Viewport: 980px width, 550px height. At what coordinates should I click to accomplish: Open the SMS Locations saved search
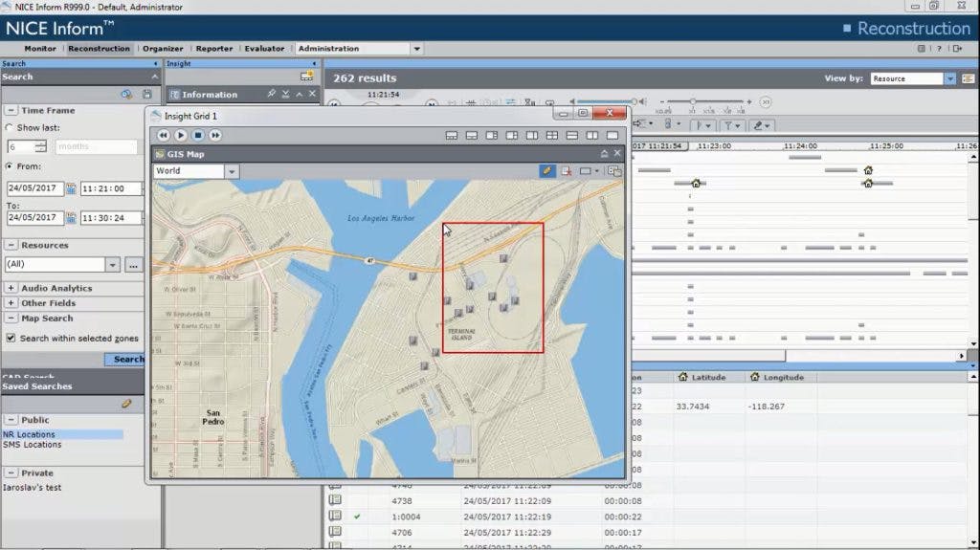[33, 445]
